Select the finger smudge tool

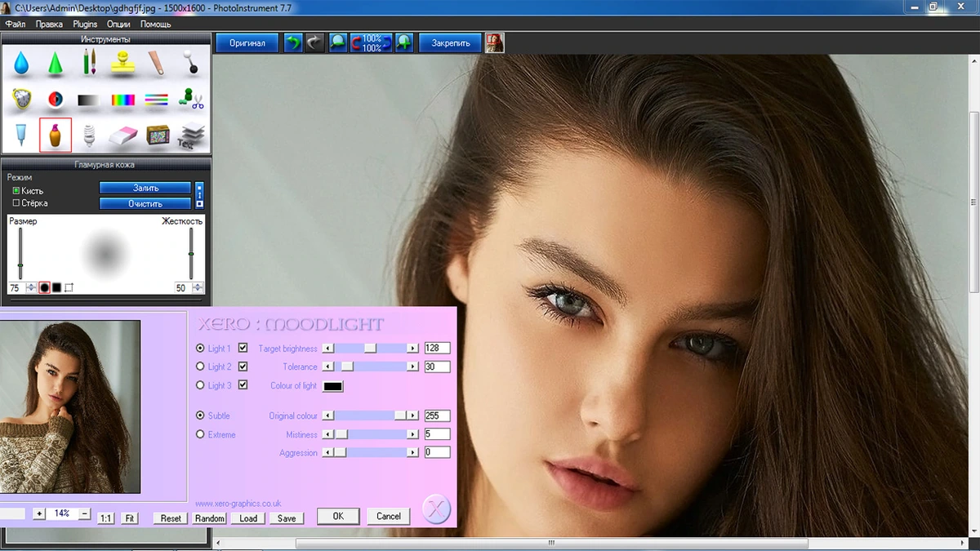tap(157, 63)
